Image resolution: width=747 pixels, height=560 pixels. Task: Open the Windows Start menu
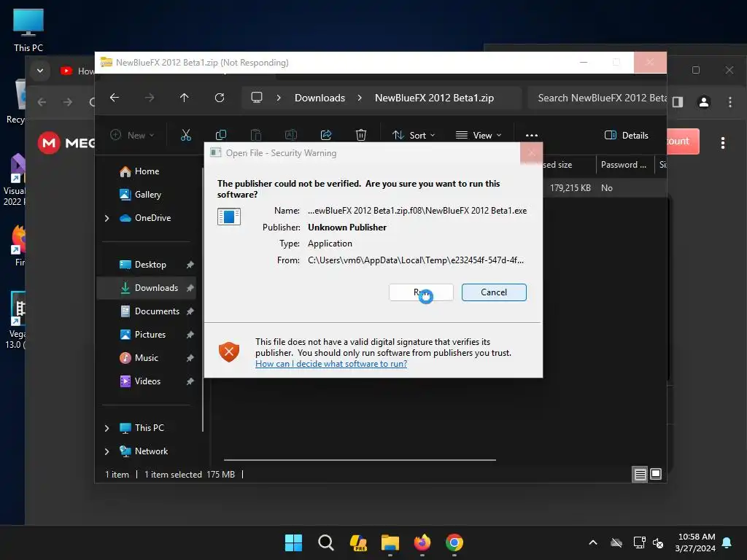[293, 542]
